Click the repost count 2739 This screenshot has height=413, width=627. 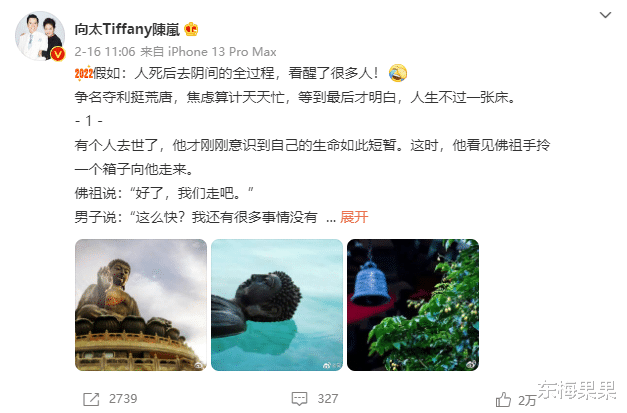click(x=123, y=399)
